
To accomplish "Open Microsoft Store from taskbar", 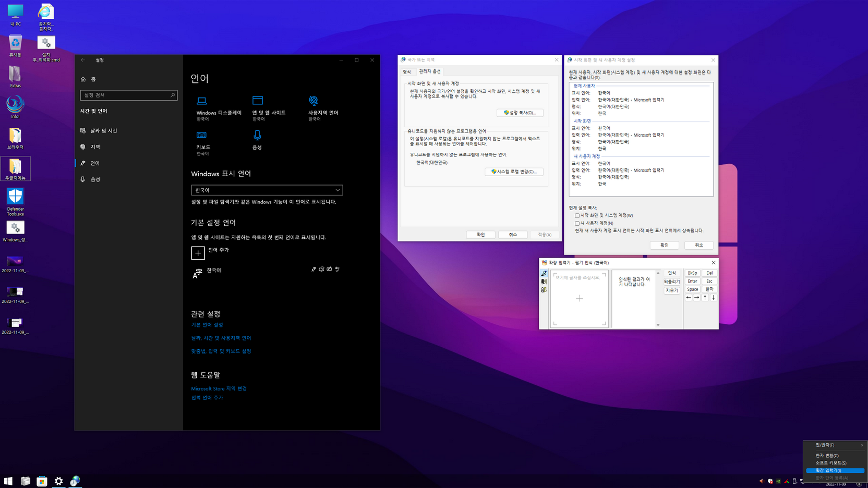I will [42, 481].
